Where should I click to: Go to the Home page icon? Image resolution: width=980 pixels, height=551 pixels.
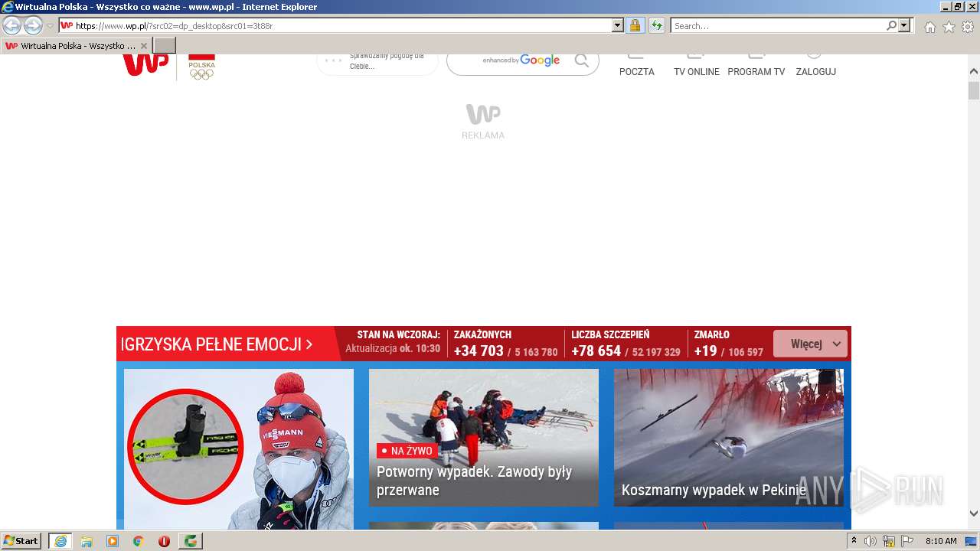coord(929,27)
